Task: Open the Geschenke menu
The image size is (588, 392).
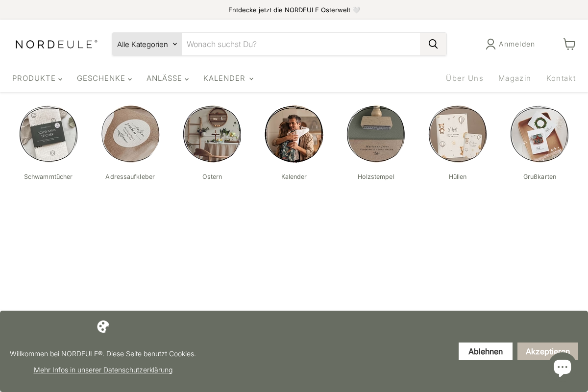Action: click(101, 78)
